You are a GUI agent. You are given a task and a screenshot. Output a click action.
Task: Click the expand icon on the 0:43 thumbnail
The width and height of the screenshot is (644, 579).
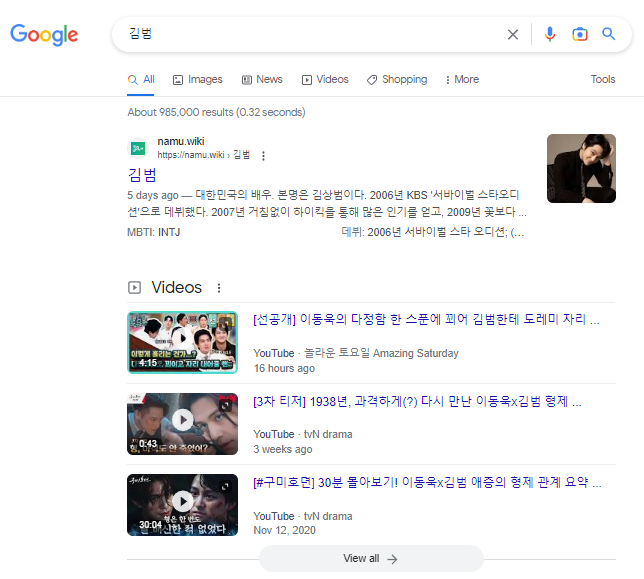(225, 406)
